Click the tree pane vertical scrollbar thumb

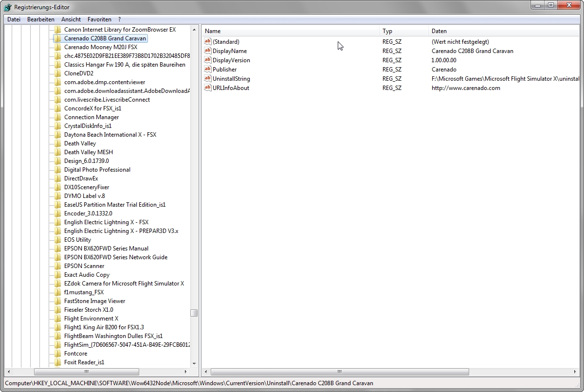194,313
